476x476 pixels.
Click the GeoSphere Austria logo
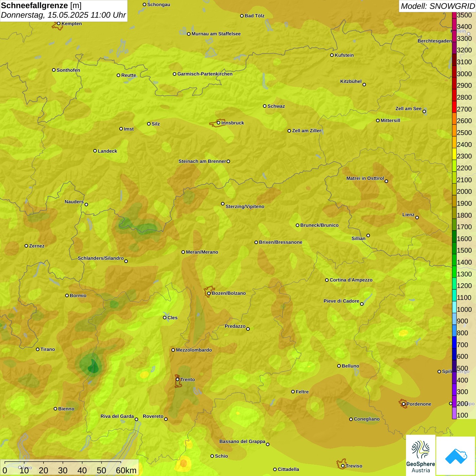(421, 455)
